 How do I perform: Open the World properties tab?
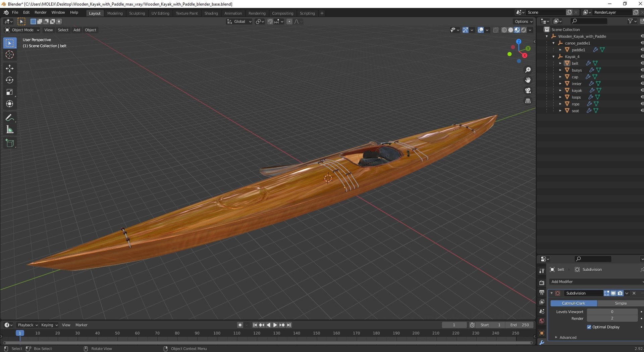pyautogui.click(x=542, y=321)
